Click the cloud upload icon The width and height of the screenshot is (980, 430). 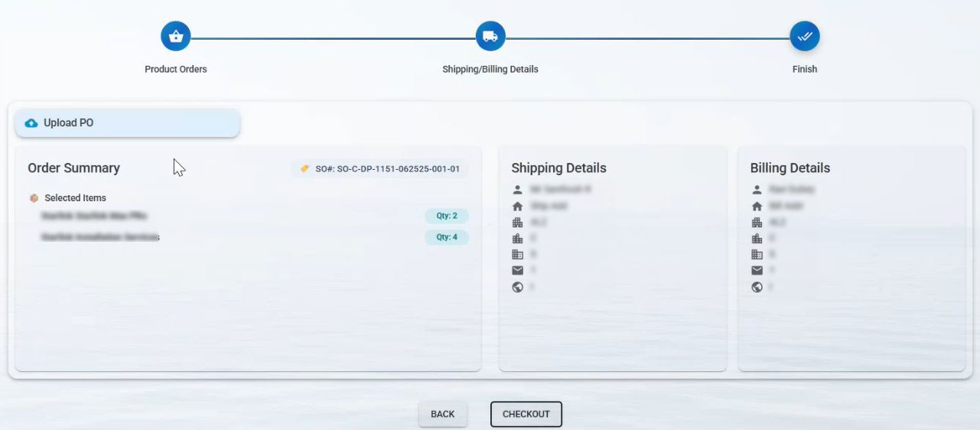pos(31,123)
